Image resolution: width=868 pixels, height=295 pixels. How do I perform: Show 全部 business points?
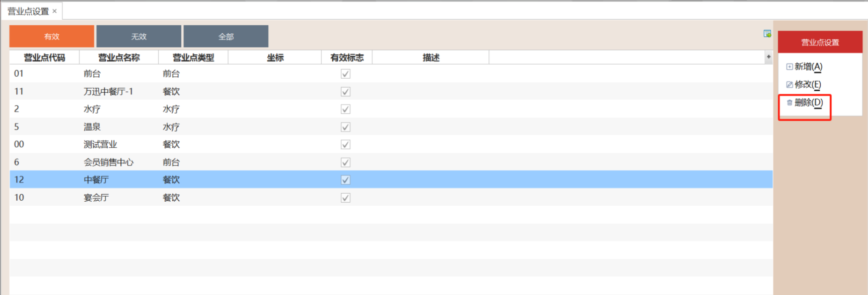point(226,36)
